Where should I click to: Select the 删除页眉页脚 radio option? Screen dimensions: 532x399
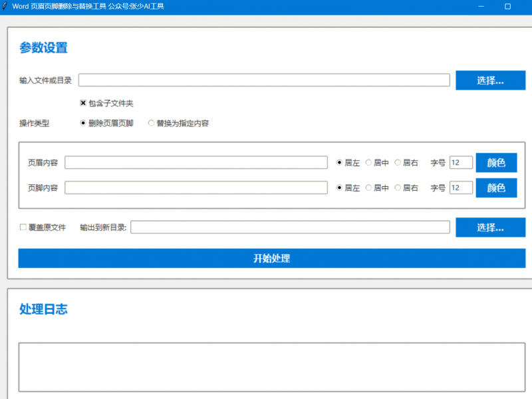(x=83, y=123)
